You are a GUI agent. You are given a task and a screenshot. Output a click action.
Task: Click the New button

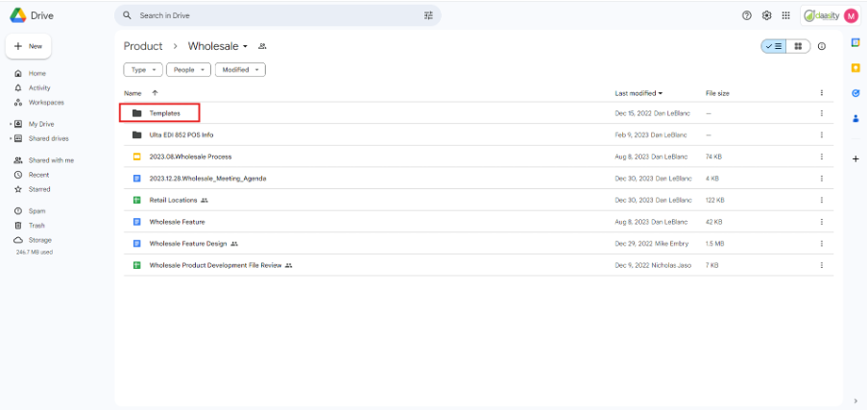[29, 46]
